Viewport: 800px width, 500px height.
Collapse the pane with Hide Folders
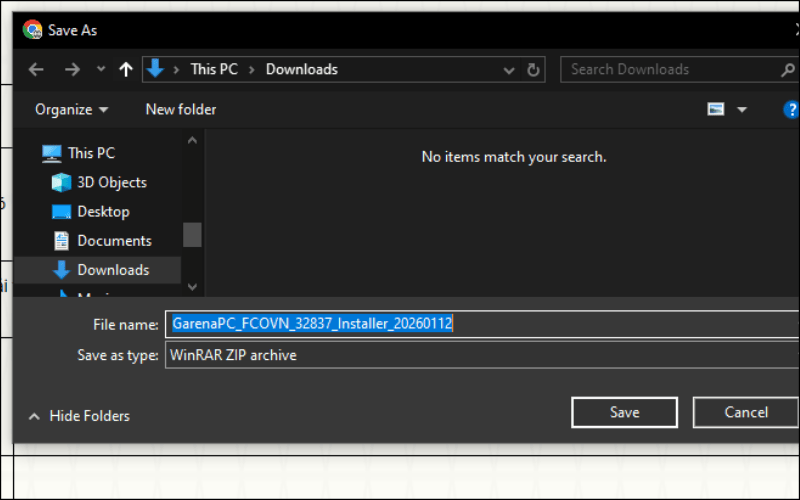(x=79, y=416)
